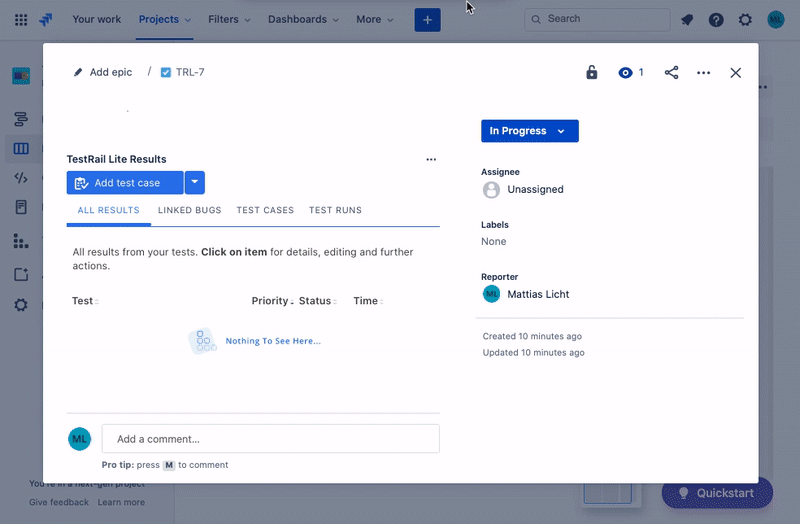Viewport: 800px width, 524px height.
Task: Open the Code icon in sidebar
Action: [x=21, y=178]
